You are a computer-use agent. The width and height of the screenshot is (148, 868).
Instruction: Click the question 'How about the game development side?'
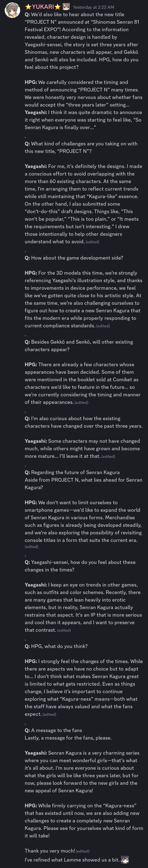point(74,258)
